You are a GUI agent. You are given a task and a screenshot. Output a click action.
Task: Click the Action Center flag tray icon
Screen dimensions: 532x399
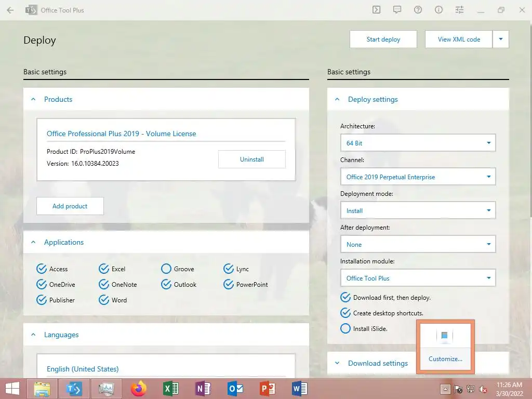coord(458,389)
